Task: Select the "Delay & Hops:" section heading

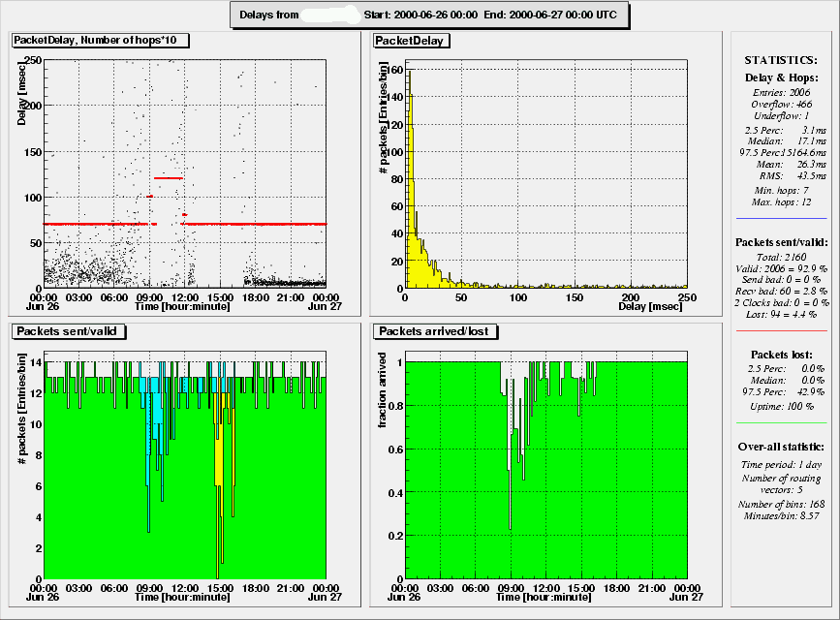Action: click(x=781, y=77)
